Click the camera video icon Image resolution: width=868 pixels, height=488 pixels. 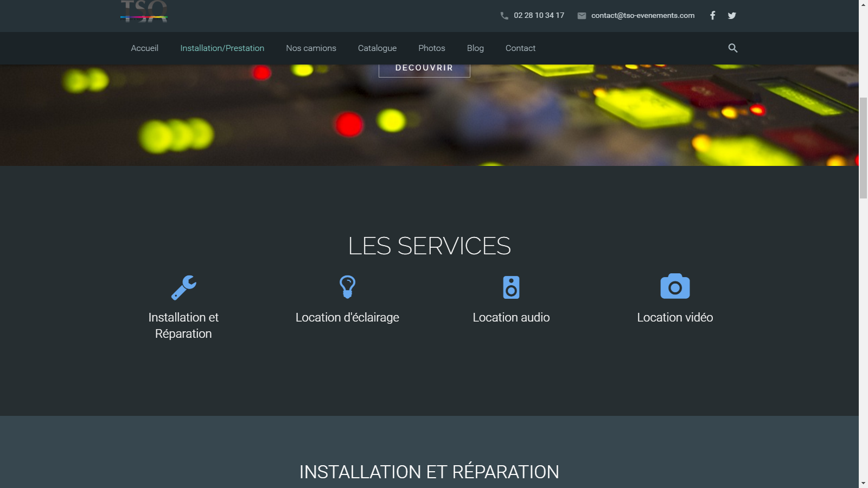675,286
